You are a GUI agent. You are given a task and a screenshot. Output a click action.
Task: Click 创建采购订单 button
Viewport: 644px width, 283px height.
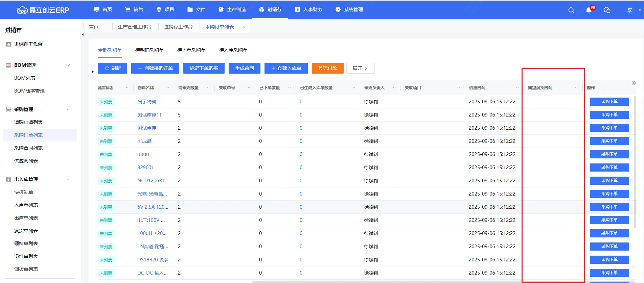point(155,68)
